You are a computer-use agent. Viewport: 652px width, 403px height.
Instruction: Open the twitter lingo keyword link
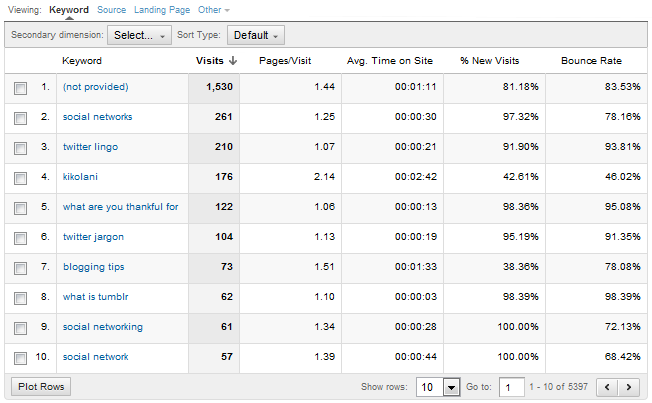[90, 147]
